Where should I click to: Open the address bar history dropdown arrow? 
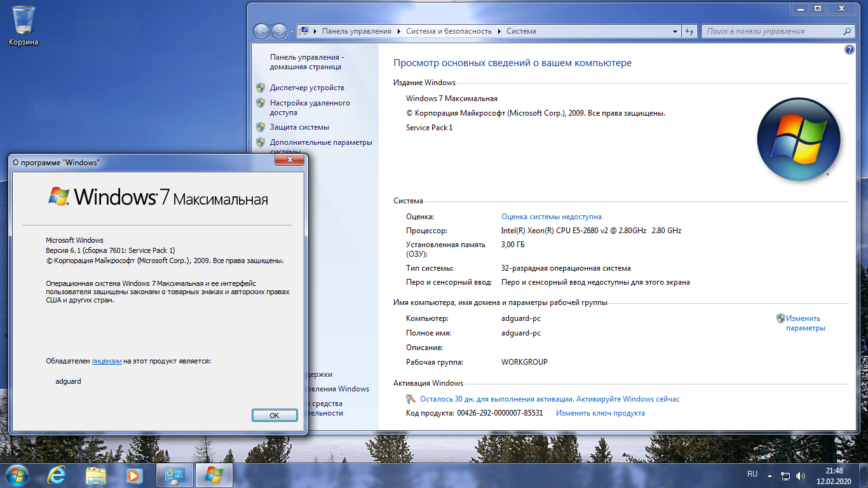pyautogui.click(x=675, y=31)
